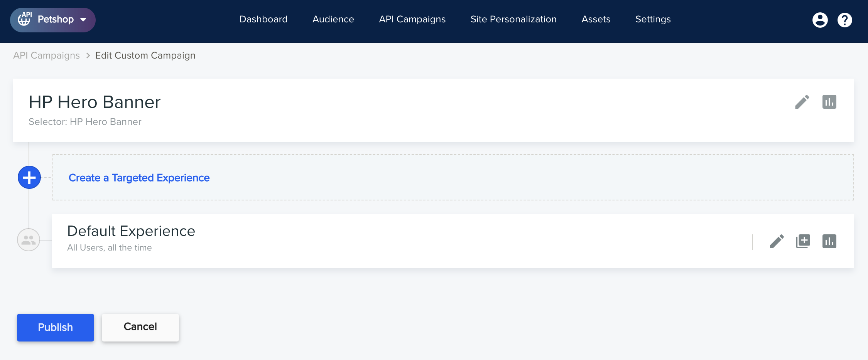
Task: Edit HP Hero Banner campaign with pencil icon
Action: pos(802,102)
